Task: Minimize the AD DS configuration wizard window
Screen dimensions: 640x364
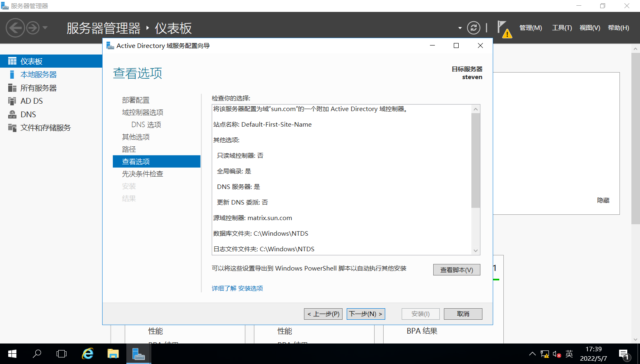Action: [432, 45]
